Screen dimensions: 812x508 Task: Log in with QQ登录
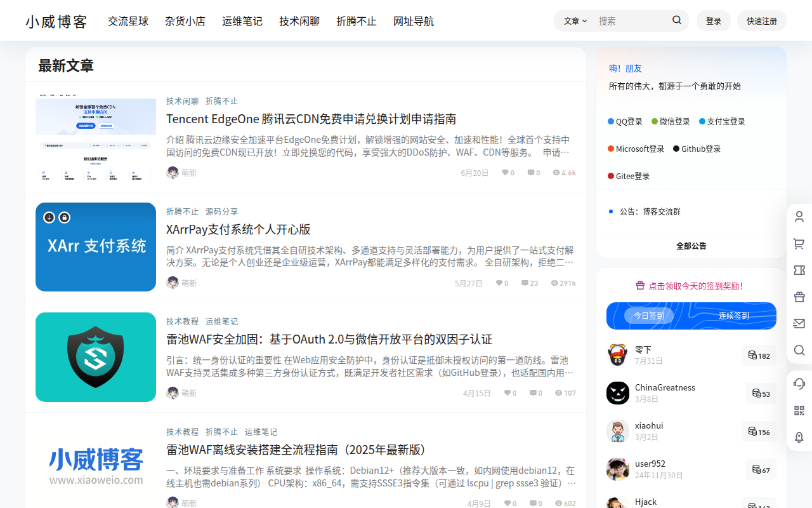click(x=625, y=121)
